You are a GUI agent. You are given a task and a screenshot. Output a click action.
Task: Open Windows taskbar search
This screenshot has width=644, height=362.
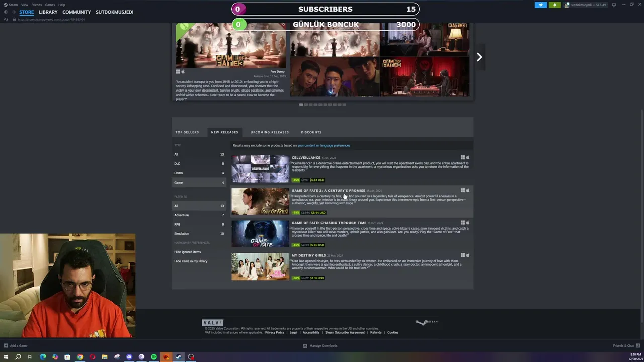pos(18,357)
